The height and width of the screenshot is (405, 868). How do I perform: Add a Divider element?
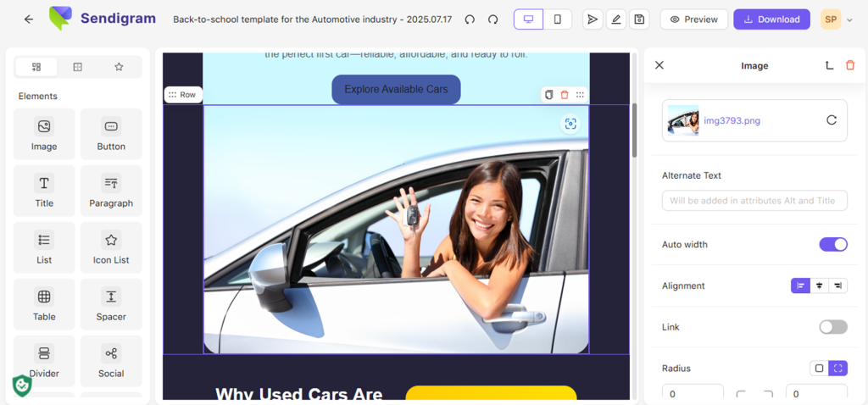(x=44, y=361)
